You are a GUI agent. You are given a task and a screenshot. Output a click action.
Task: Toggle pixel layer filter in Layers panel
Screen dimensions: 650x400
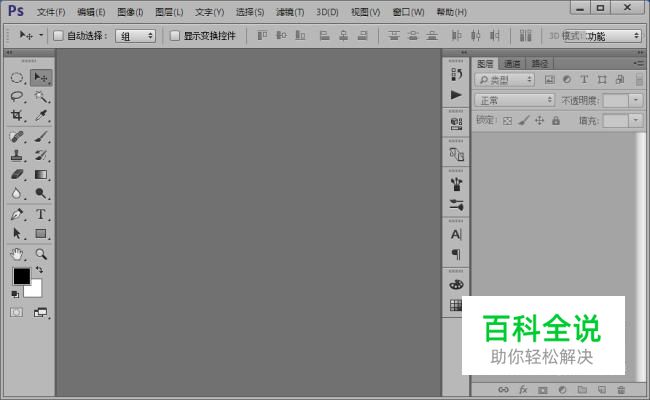pyautogui.click(x=550, y=80)
